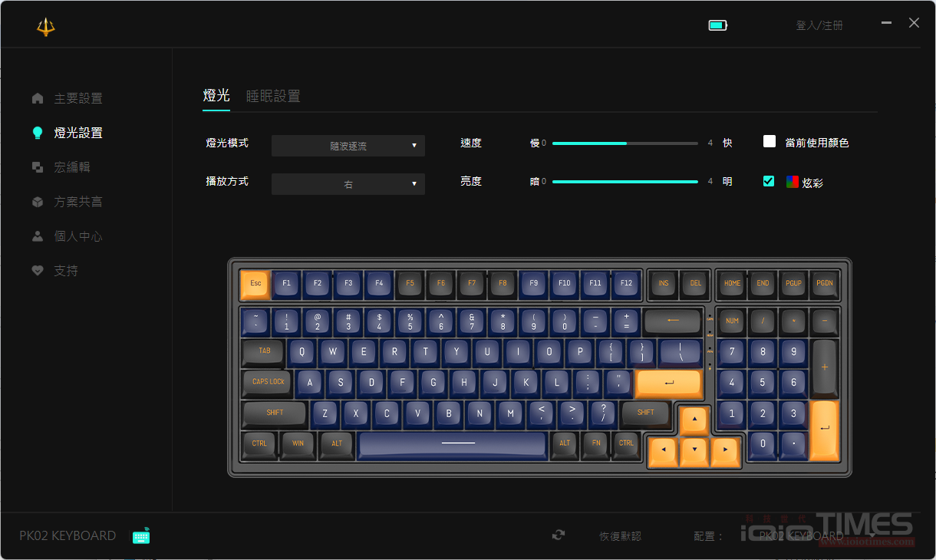Enable the 當前使用顏色 checkbox
The image size is (936, 560).
770,141
